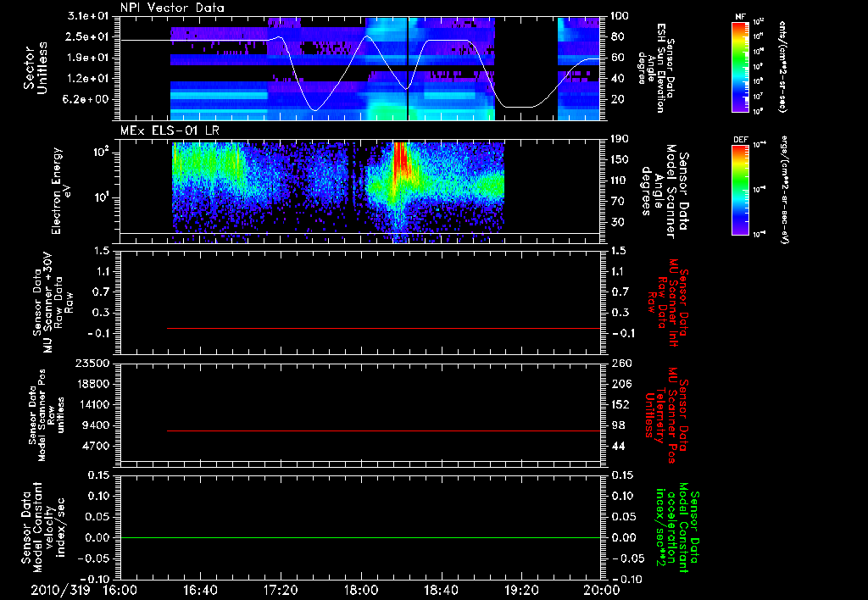Click the 'cnts/(cm**2-sr-sec)' units label
868x600 pixels.
tap(782, 66)
